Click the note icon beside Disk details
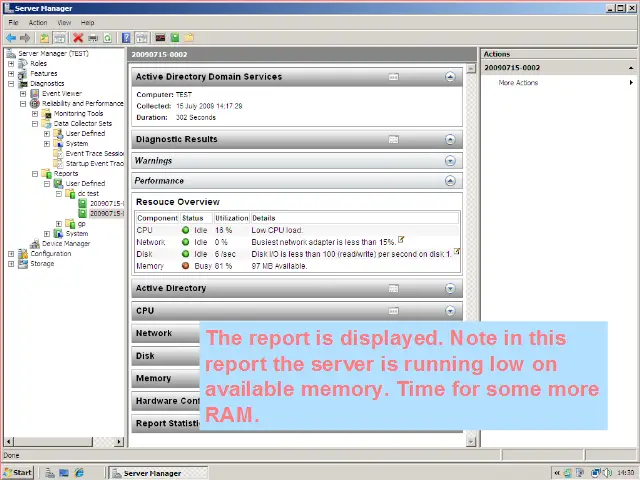Viewport: 640px width, 480px height. [457, 251]
